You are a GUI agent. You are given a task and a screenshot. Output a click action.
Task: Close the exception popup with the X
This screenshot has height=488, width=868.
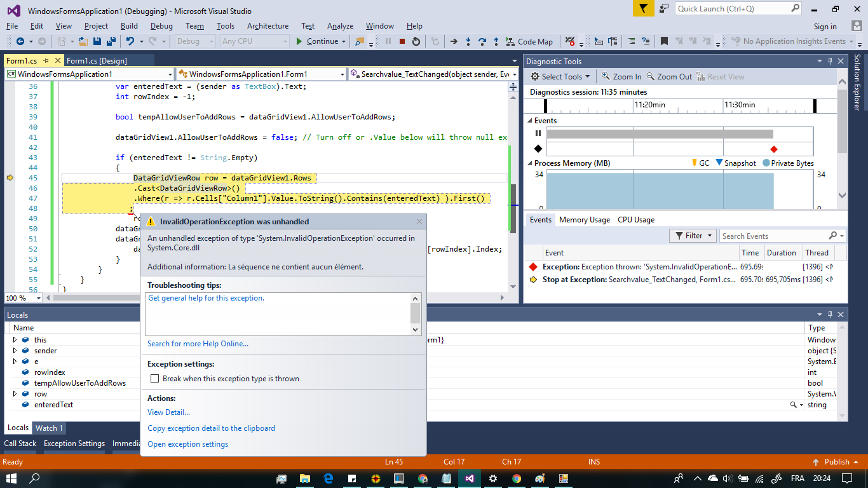pos(419,222)
